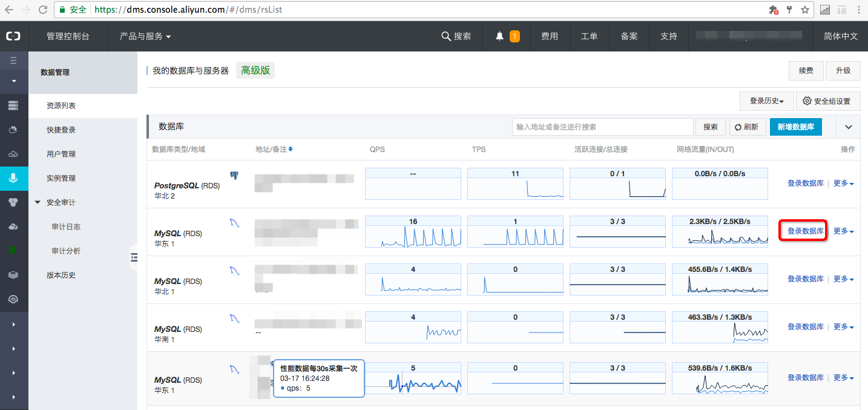This screenshot has width=868, height=410.
Task: Open the 登录历史 dropdown
Action: [766, 101]
